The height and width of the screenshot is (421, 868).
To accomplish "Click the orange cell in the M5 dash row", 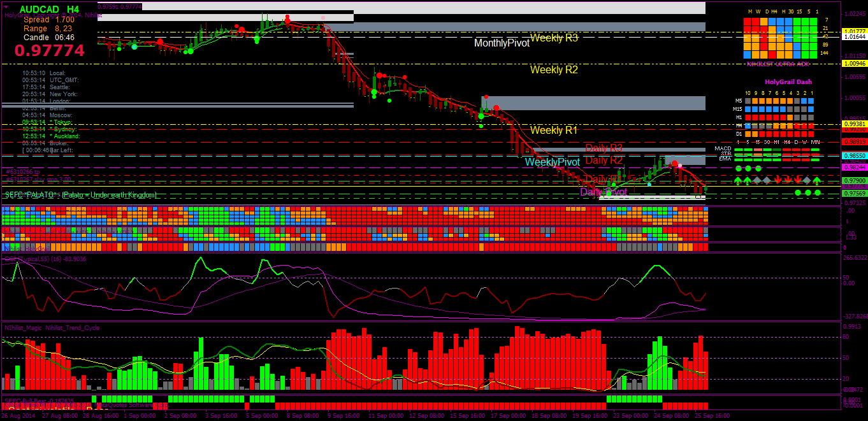I will (x=756, y=101).
